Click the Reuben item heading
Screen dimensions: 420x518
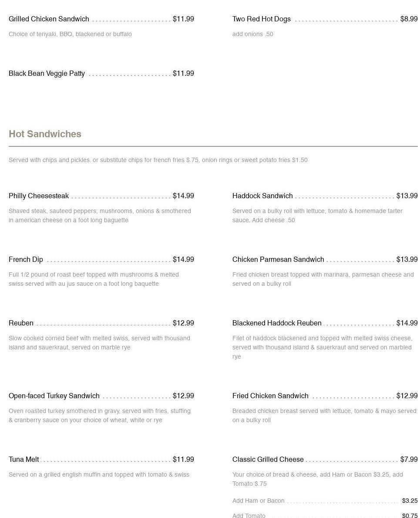pyautogui.click(x=21, y=323)
